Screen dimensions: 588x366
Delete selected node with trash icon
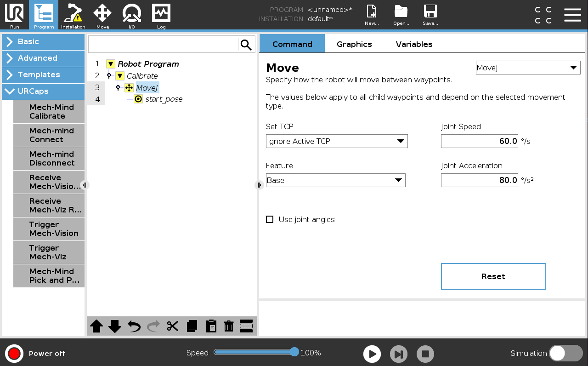point(229,326)
